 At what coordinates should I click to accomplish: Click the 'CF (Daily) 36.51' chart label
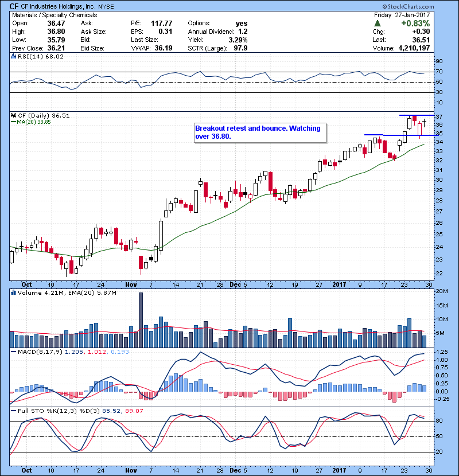(44, 115)
